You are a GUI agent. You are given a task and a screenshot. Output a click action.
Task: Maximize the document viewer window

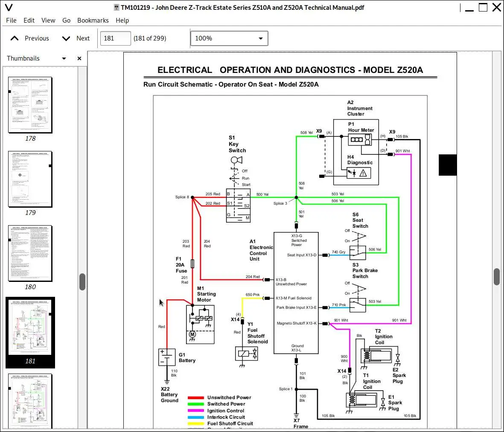tap(483, 7)
